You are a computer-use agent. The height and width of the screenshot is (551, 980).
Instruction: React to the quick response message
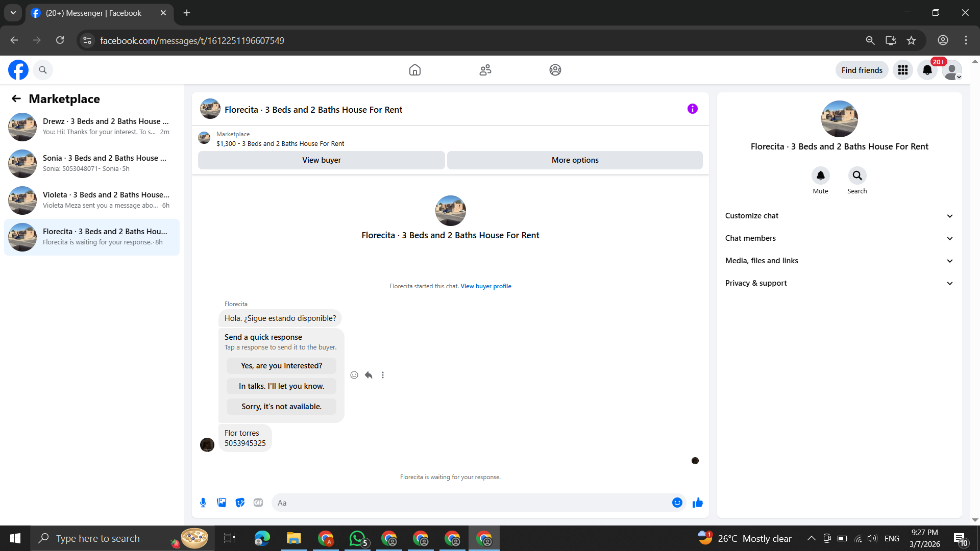point(354,375)
